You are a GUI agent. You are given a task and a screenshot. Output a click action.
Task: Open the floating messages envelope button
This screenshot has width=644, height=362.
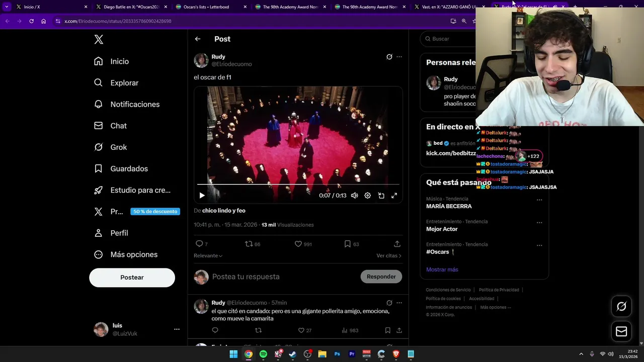[x=621, y=331]
